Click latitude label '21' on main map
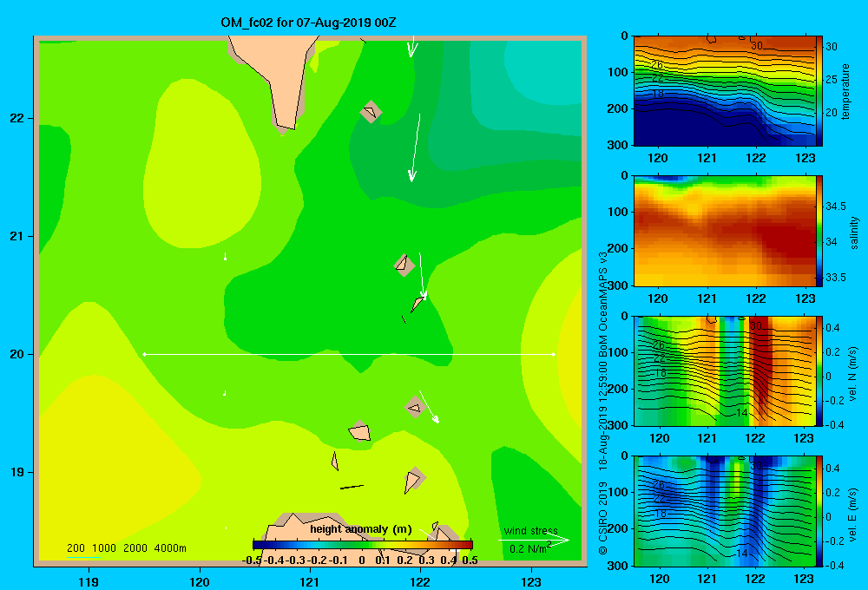This screenshot has height=590, width=868. coord(17,236)
